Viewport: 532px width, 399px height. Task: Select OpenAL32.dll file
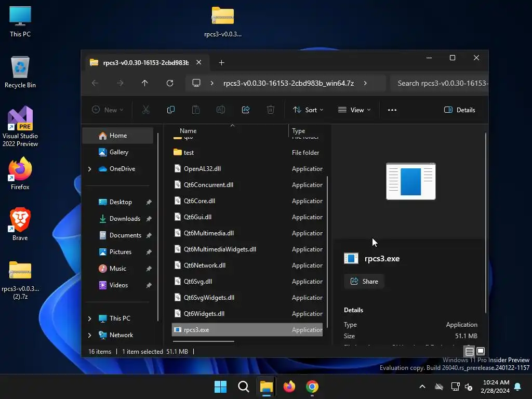tap(247, 169)
